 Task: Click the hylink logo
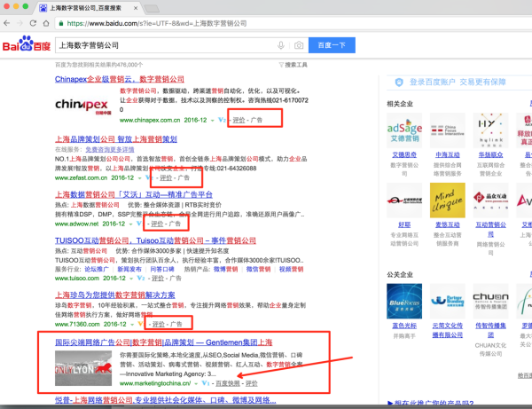pyautogui.click(x=490, y=130)
